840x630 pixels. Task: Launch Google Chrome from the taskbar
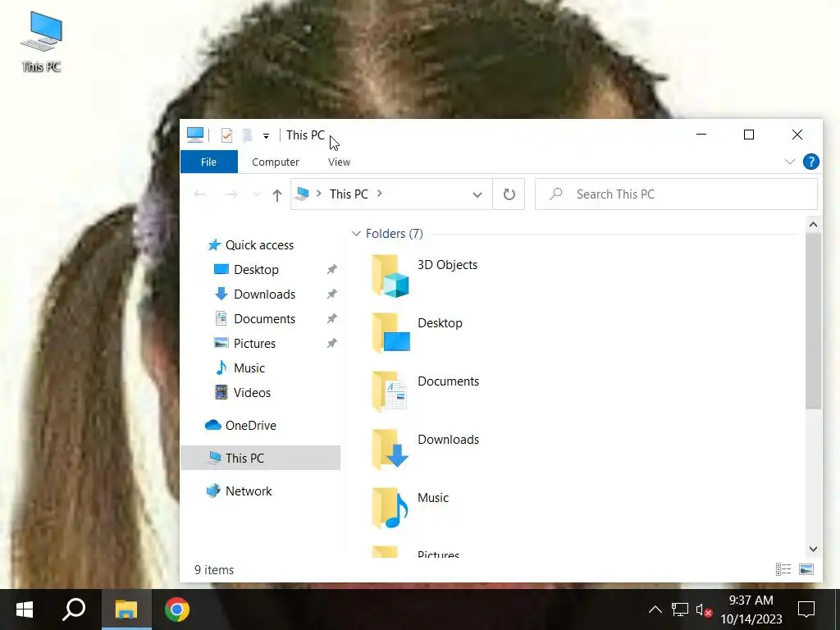[x=177, y=609]
